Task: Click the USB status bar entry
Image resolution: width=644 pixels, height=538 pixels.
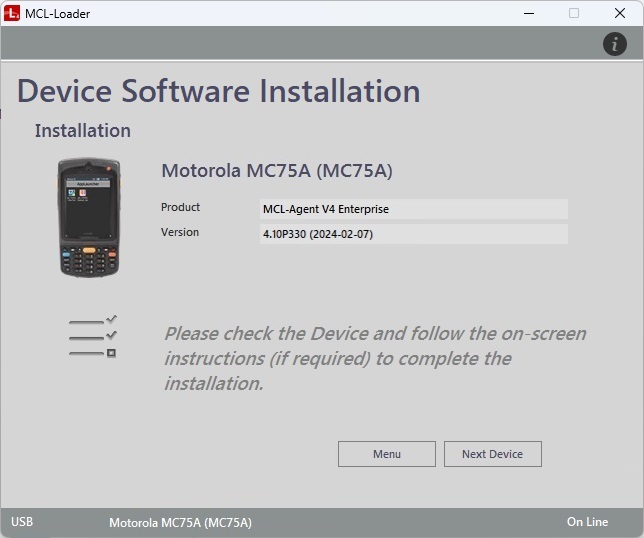Action: coord(22,522)
